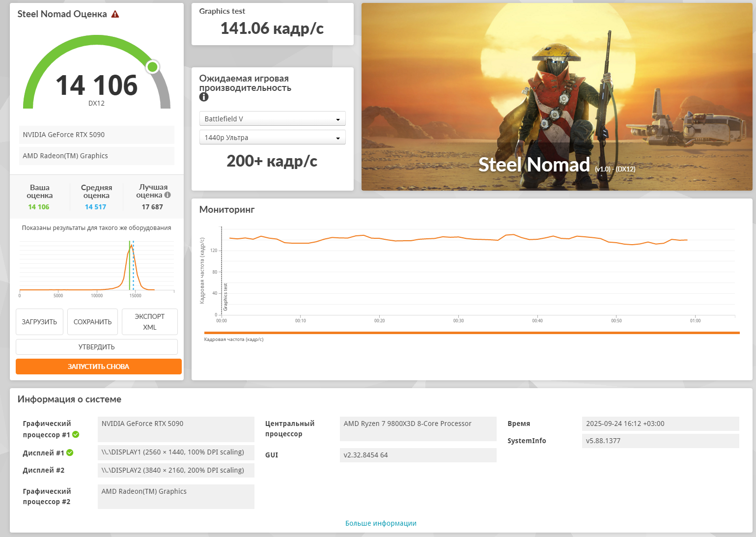
Task: Click the Показаны результаты для такого же оборудования note
Action: (97, 228)
